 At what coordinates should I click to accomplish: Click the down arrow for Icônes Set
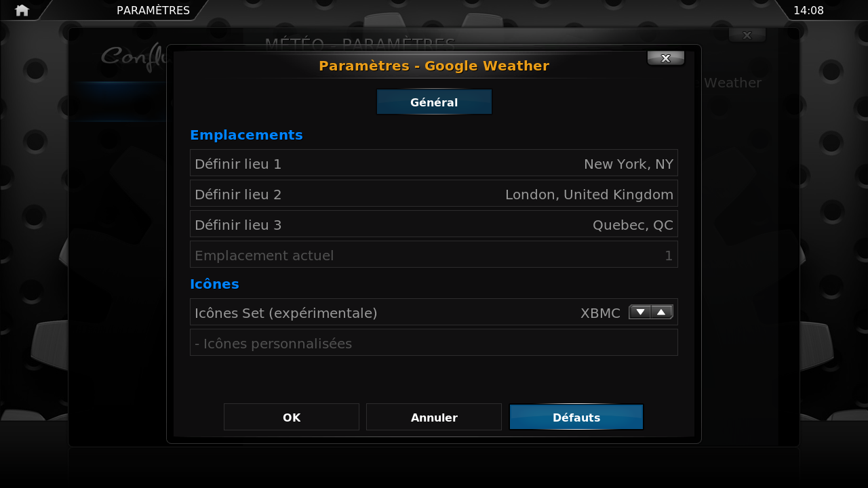(x=640, y=312)
